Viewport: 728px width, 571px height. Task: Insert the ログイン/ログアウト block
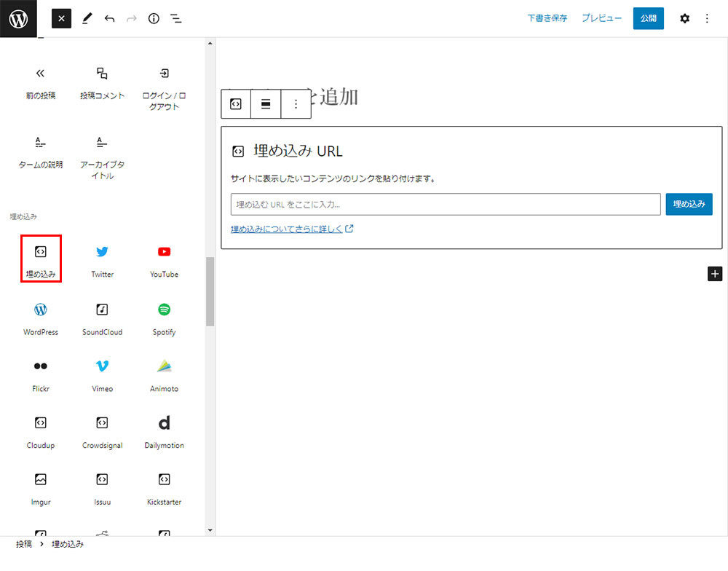164,89
